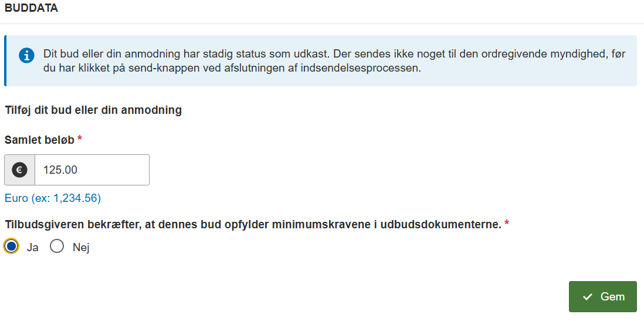Click the Euro currency icon beside the amount
Viewport: 644px width, 321px height.
pos(19,170)
